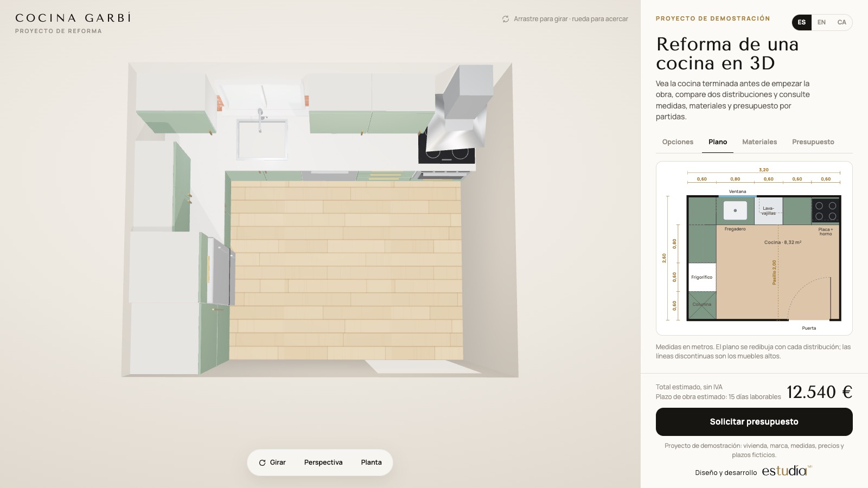868x488 pixels.
Task: Click the Cocina Garbí logo title
Action: tap(73, 18)
